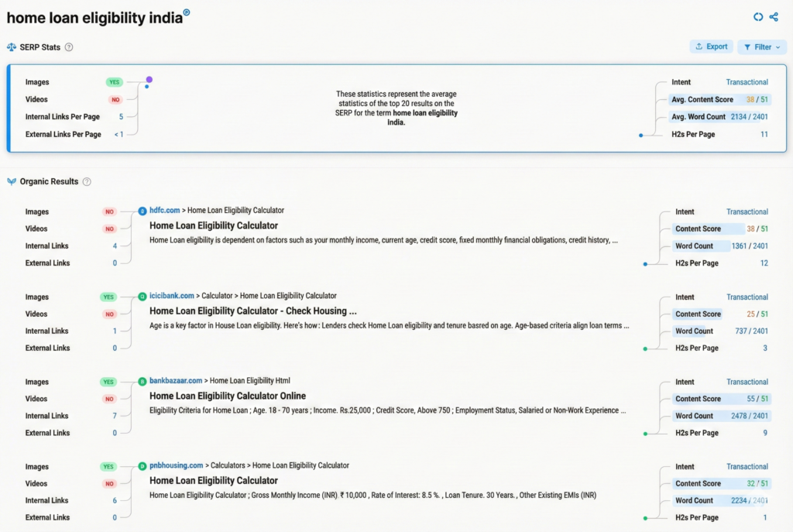793x532 pixels.
Task: Open the SERP Stats help icon
Action: tap(69, 47)
